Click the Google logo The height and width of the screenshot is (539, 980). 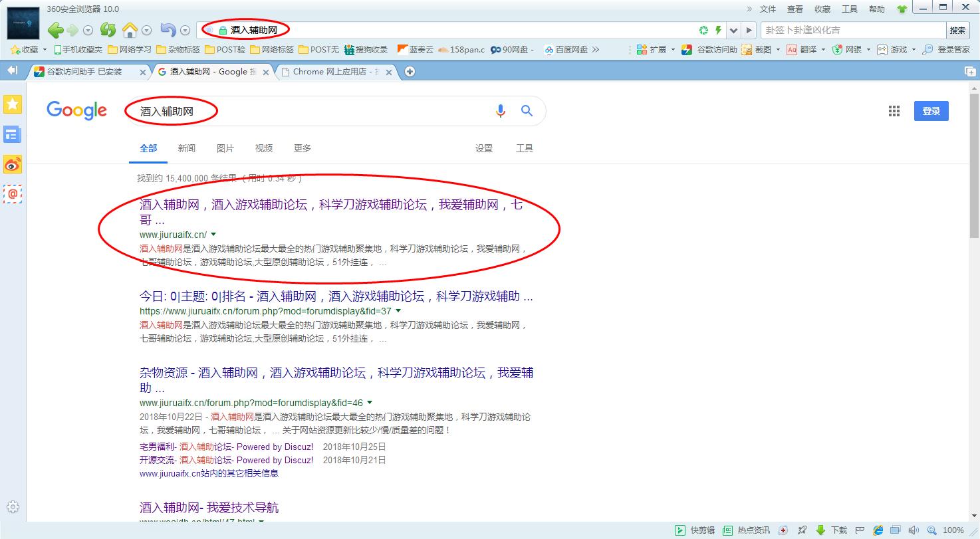click(77, 111)
